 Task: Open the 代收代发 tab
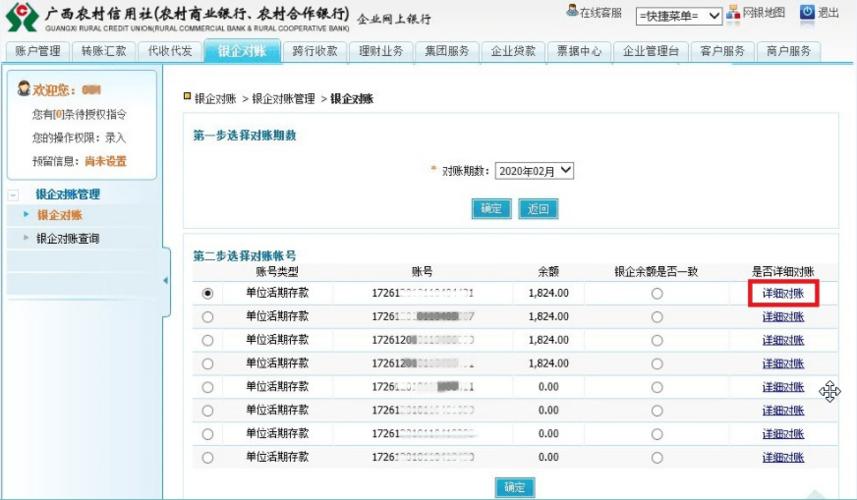(170, 51)
